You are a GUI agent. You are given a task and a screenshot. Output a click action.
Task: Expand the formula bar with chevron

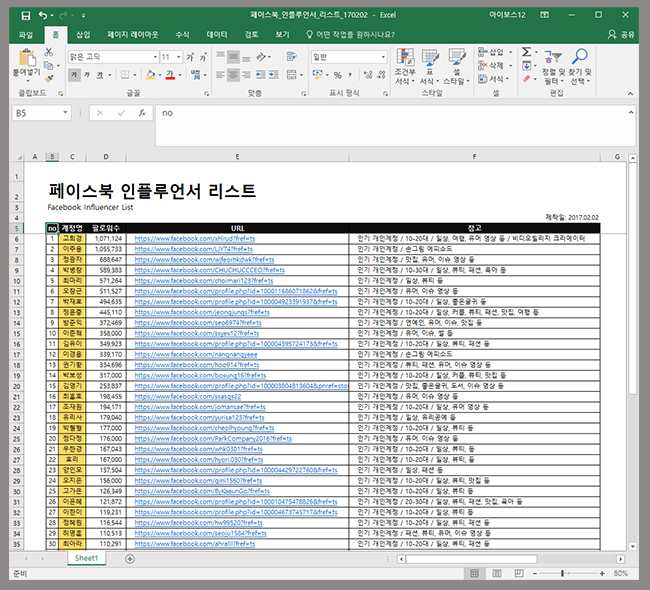coord(631,112)
